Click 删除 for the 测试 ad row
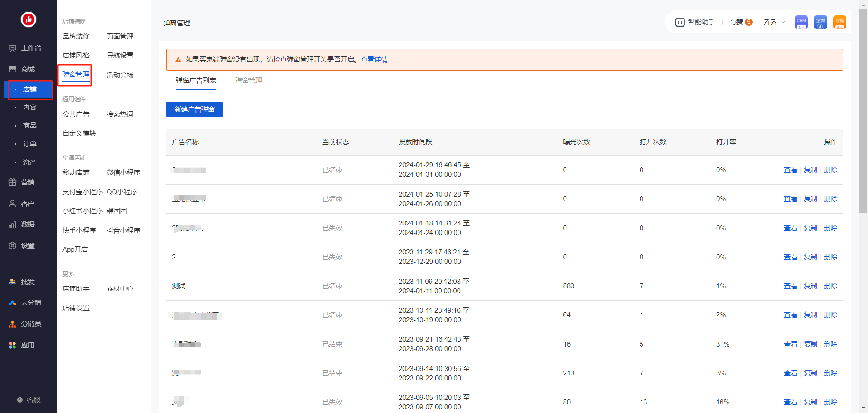Image resolution: width=868 pixels, height=413 pixels. pyautogui.click(x=830, y=286)
